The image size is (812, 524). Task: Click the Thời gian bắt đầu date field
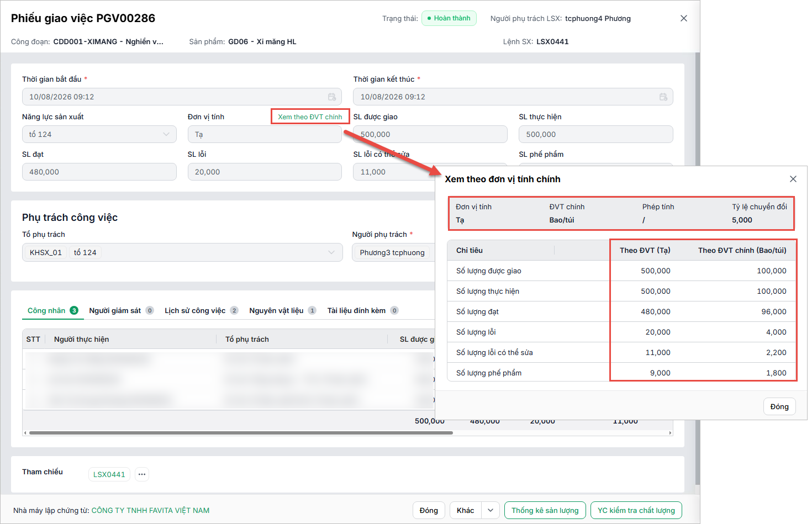point(182,97)
